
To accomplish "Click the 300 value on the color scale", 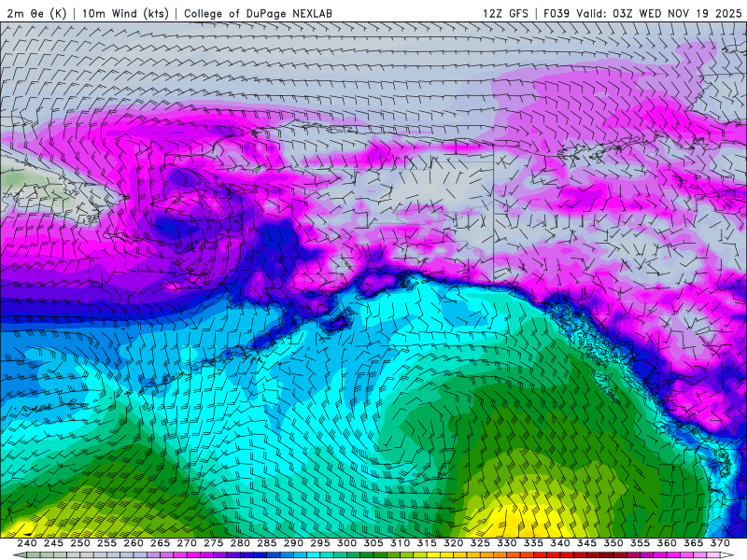I will point(346,543).
